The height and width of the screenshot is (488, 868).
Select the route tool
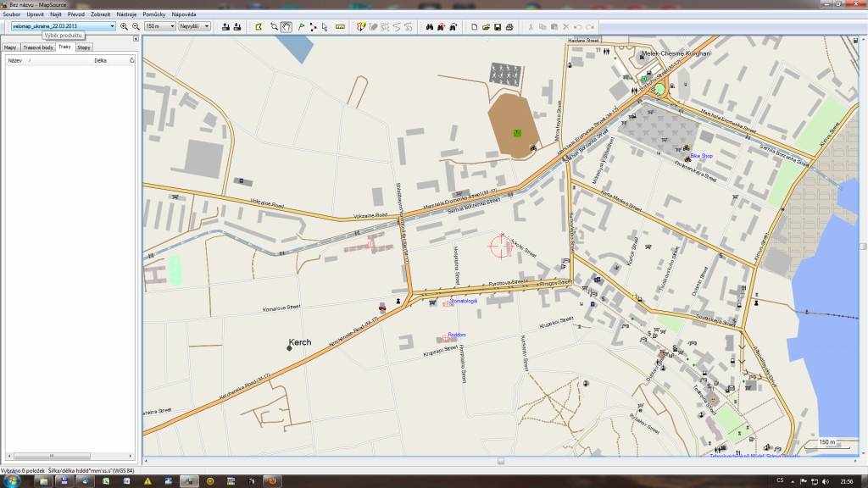pos(313,27)
